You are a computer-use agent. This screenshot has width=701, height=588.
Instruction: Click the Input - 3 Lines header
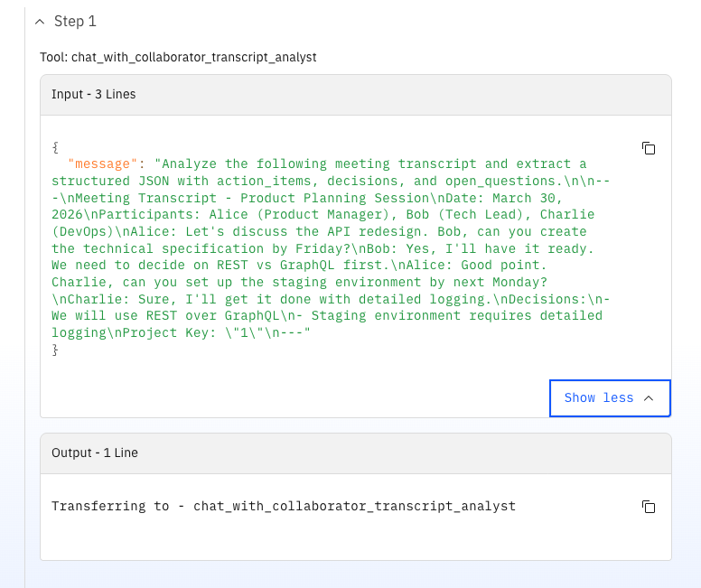pos(94,94)
